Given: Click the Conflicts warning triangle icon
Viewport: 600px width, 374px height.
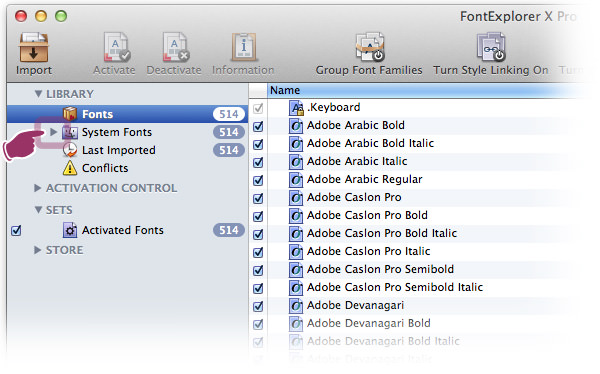Looking at the screenshot, I should (70, 168).
